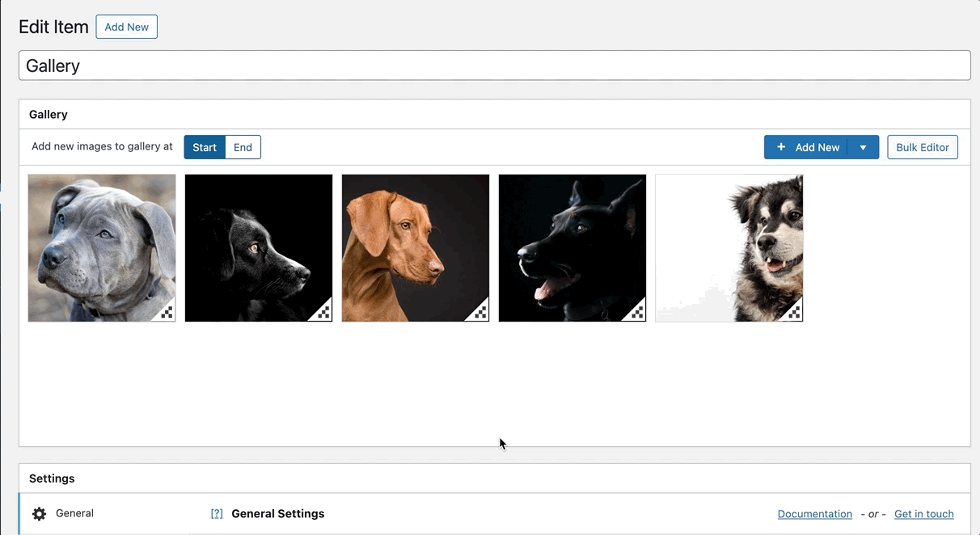This screenshot has height=535, width=980.
Task: Click the General settings gear icon
Action: [39, 514]
